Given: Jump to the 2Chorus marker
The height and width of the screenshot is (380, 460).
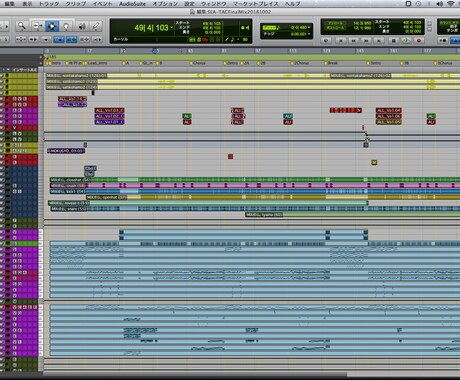Looking at the screenshot, I should [299, 63].
